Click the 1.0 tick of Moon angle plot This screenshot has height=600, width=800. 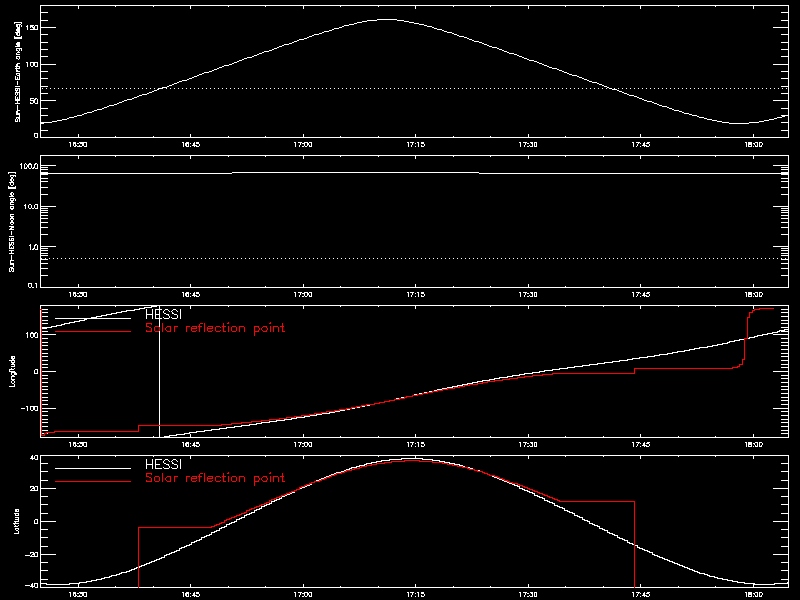33,247
